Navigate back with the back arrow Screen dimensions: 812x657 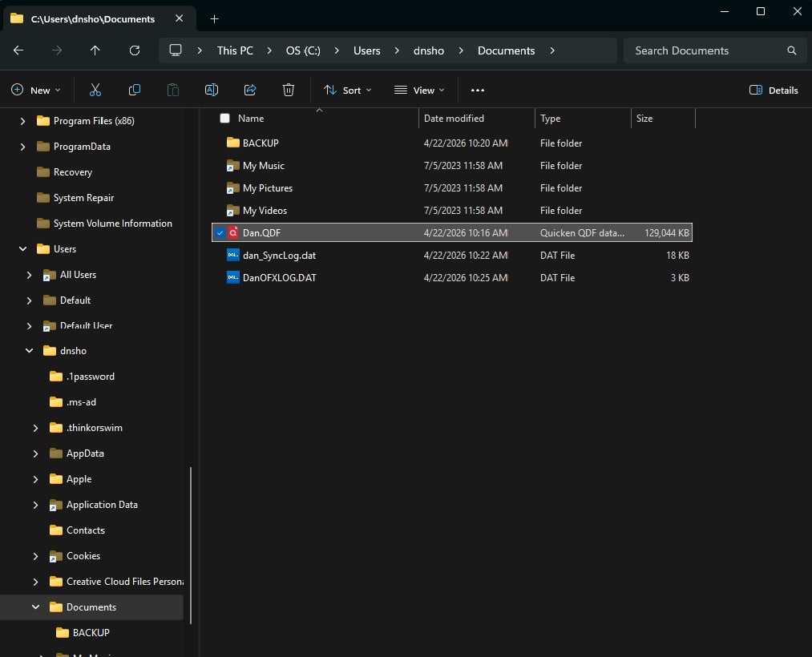pos(18,50)
